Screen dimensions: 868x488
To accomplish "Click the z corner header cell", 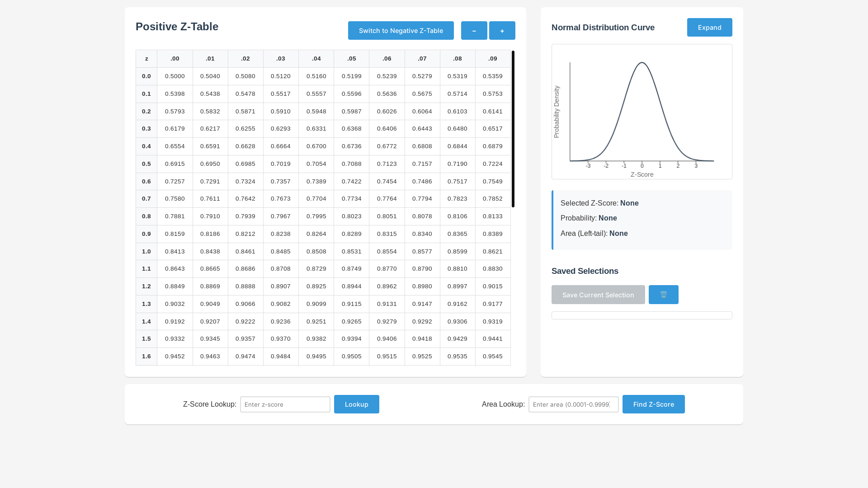I will pos(146,59).
